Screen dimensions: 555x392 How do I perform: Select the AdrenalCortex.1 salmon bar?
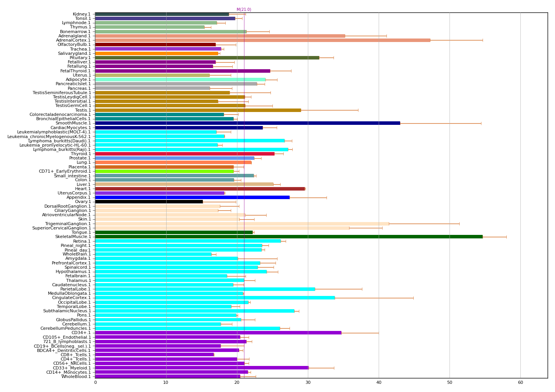(262, 40)
